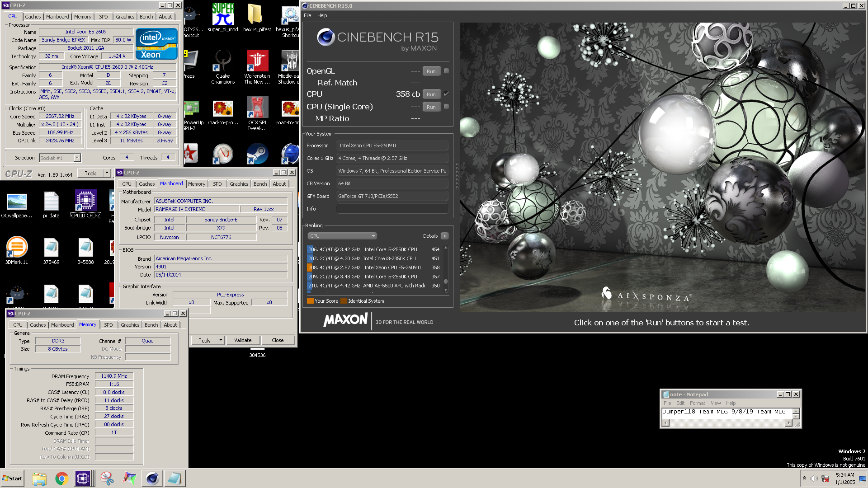Toggle the OpenGL test checkbox

click(446, 70)
